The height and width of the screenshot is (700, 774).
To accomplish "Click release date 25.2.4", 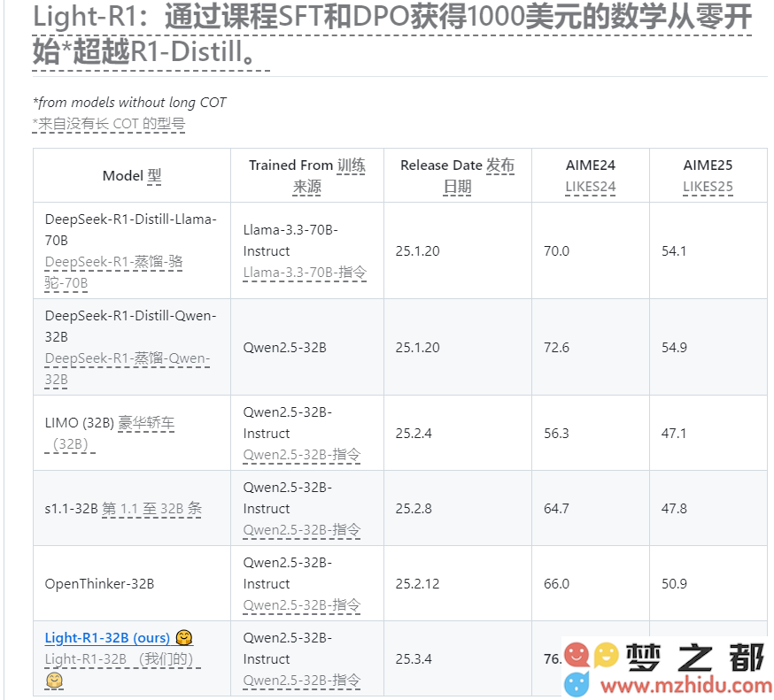I will click(x=414, y=433).
